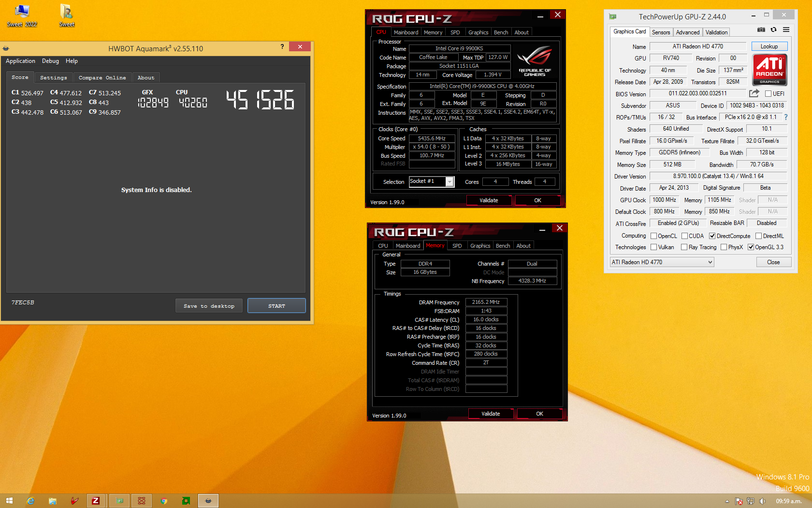Viewport: 812px width, 508px height.
Task: Switch to GPU-Z taskbar icon
Action: 119,501
